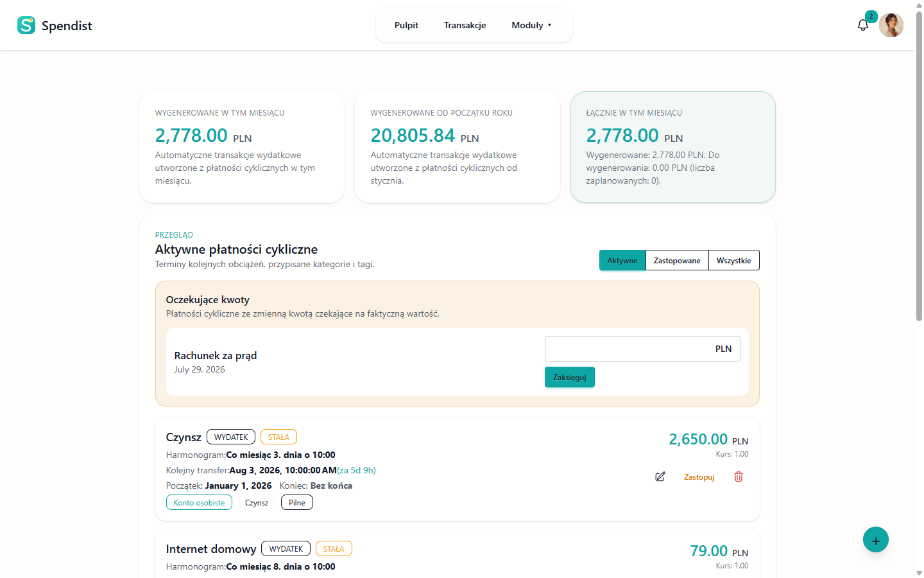Click the Czynsz category label tag
The height and width of the screenshot is (578, 924).
click(257, 502)
